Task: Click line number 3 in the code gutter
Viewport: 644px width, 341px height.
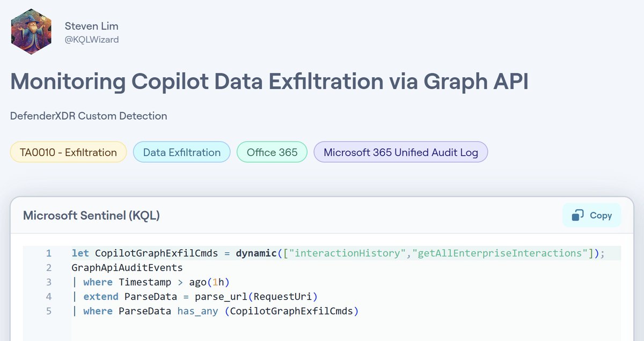Action: click(49, 282)
